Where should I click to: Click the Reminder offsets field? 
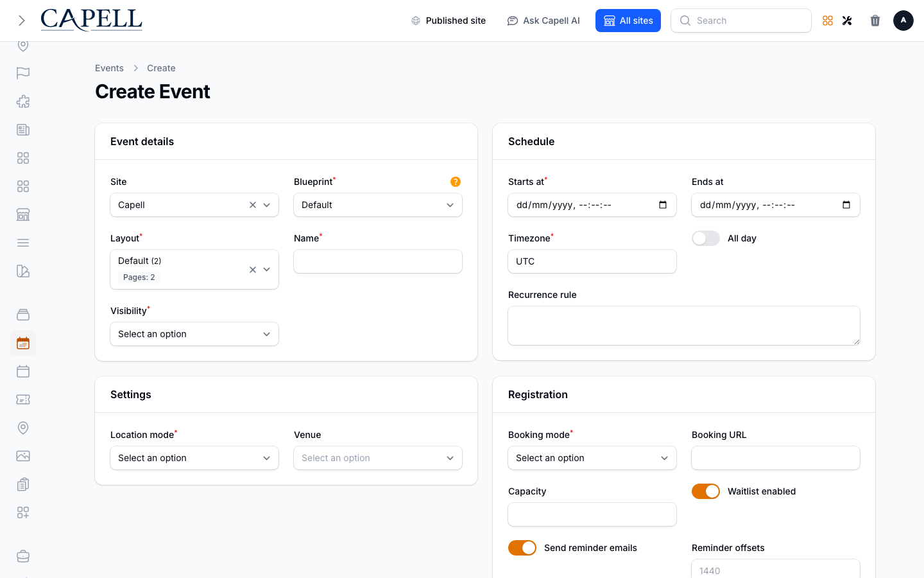776,569
